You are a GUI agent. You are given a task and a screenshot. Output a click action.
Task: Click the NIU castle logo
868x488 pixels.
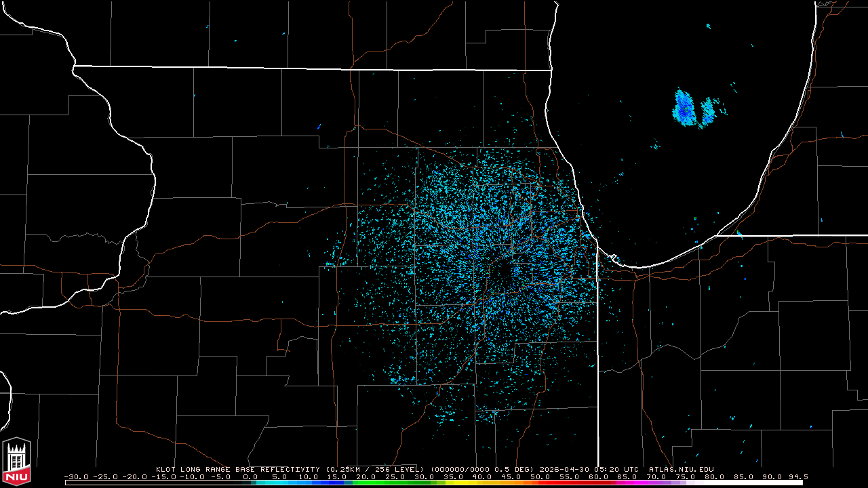click(16, 463)
